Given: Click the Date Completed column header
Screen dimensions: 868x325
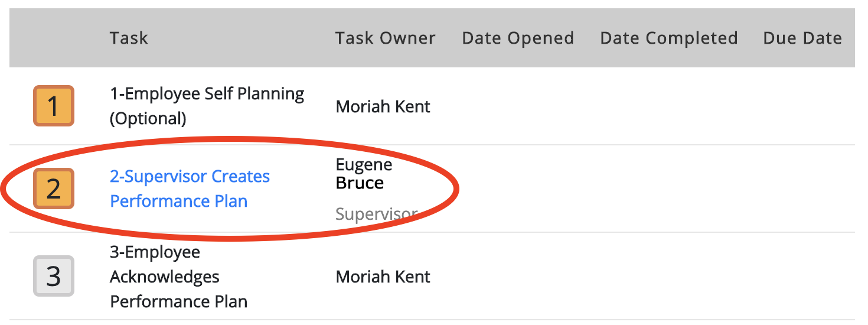Looking at the screenshot, I should 669,38.
